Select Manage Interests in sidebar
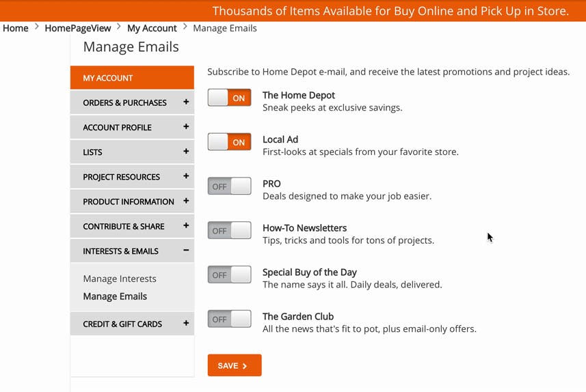586x392 pixels. coord(120,279)
